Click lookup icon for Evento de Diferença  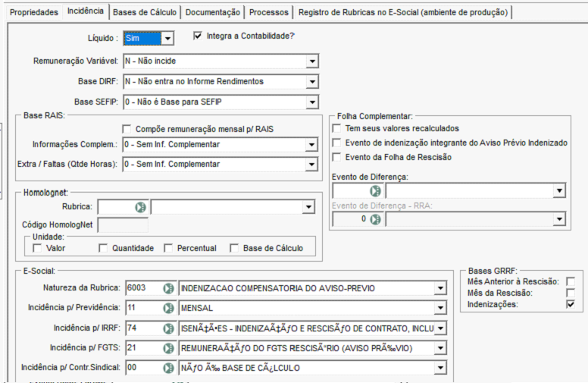(x=375, y=191)
